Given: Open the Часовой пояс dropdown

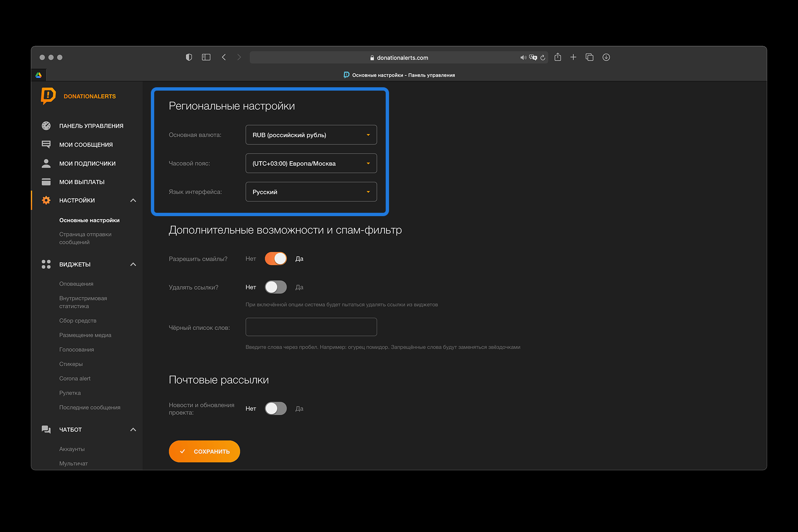Looking at the screenshot, I should [x=311, y=163].
